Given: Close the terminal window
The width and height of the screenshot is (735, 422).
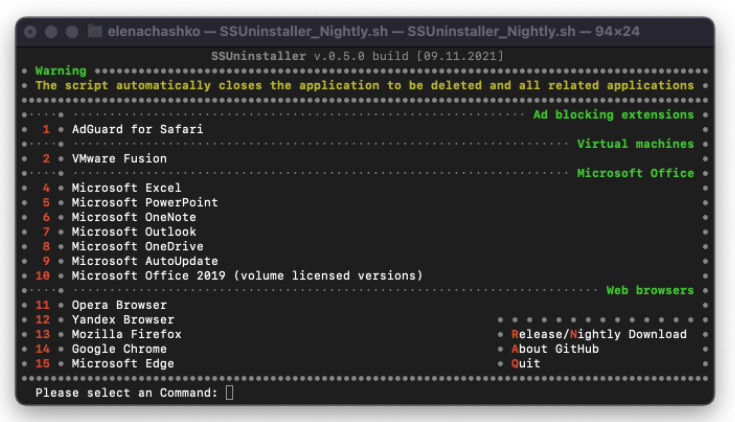Looking at the screenshot, I should pos(30,31).
